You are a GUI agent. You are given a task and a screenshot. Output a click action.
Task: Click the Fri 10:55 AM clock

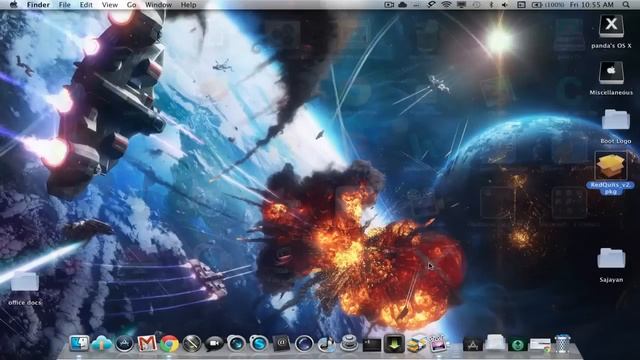(x=592, y=4)
